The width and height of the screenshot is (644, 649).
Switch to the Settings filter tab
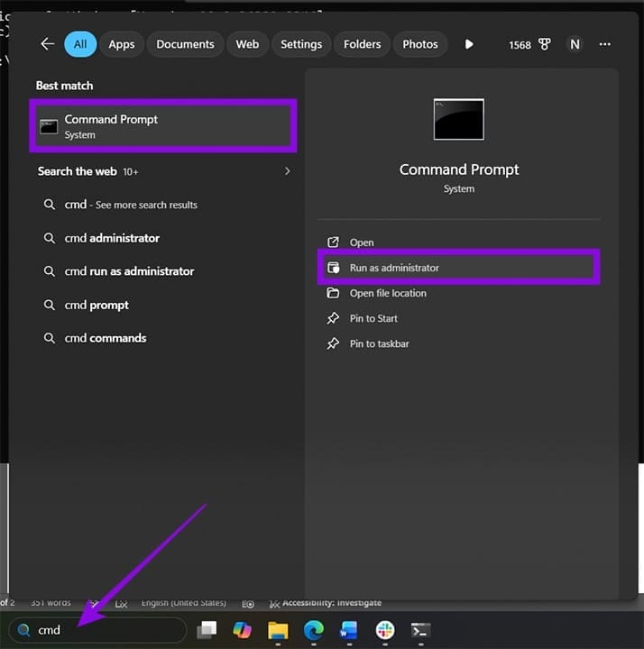[301, 44]
